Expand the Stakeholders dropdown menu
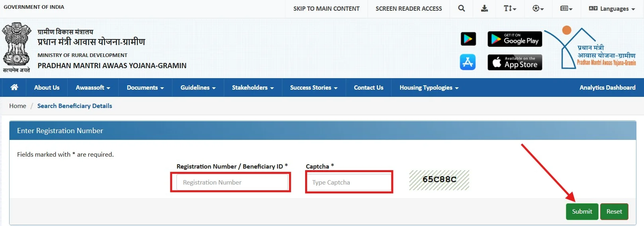The image size is (644, 226). click(x=253, y=88)
